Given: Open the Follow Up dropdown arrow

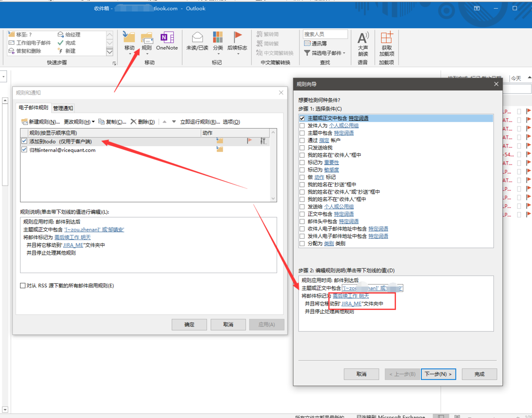Looking at the screenshot, I should tap(238, 54).
